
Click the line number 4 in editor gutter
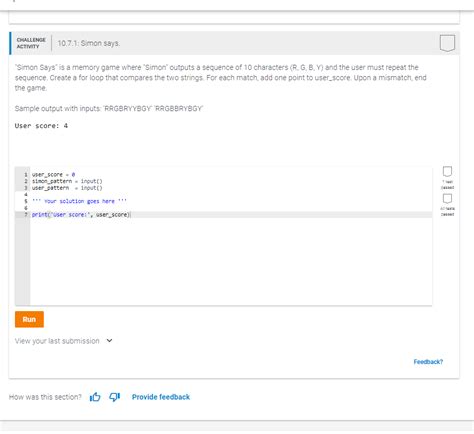pos(25,195)
